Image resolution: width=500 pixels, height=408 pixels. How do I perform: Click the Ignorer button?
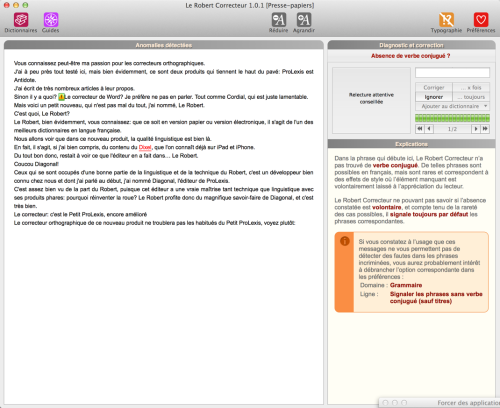[434, 97]
